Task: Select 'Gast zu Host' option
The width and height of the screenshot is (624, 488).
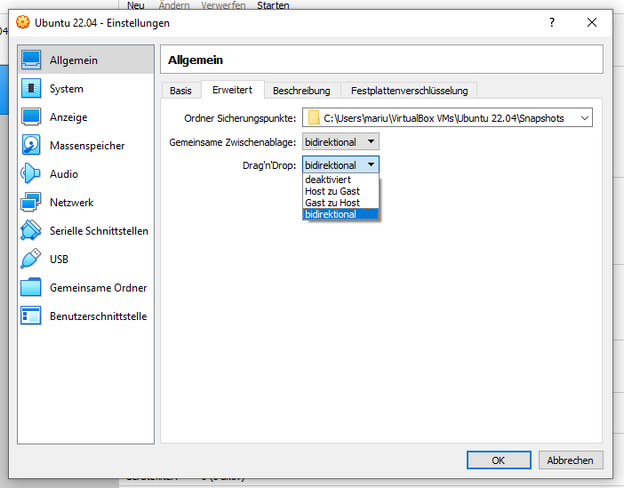Action: pos(332,203)
